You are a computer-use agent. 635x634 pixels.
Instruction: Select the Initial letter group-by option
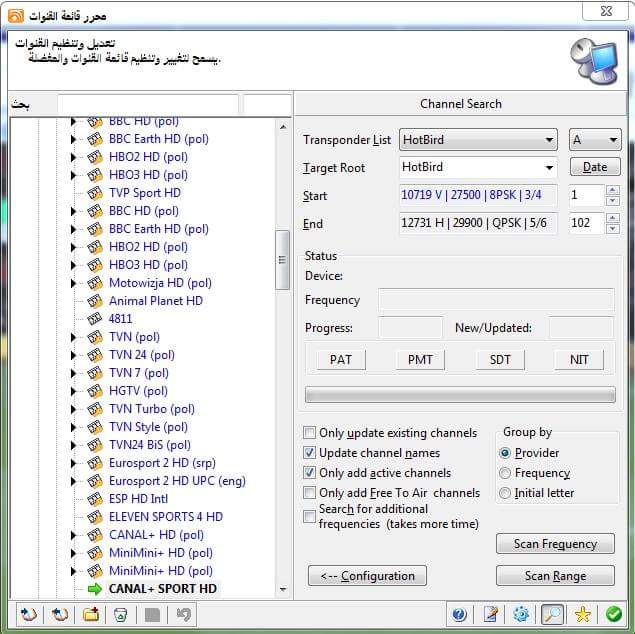tap(505, 493)
